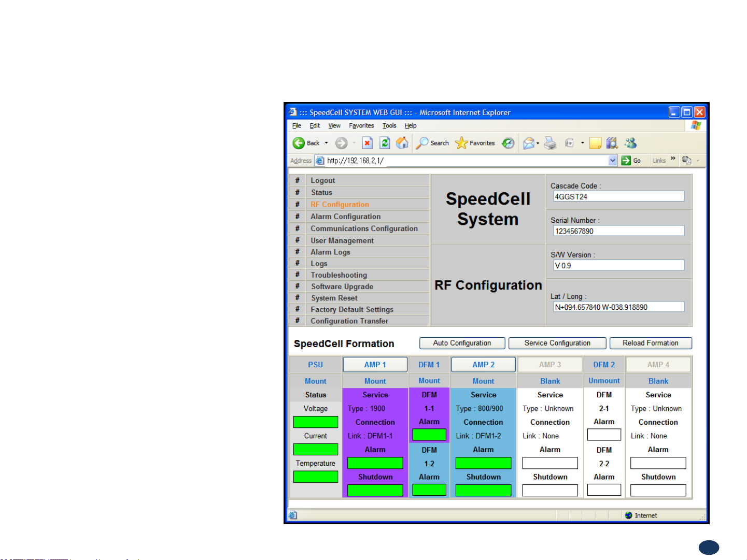Open the Status page link
This screenshot has width=747, height=560.
click(x=321, y=192)
